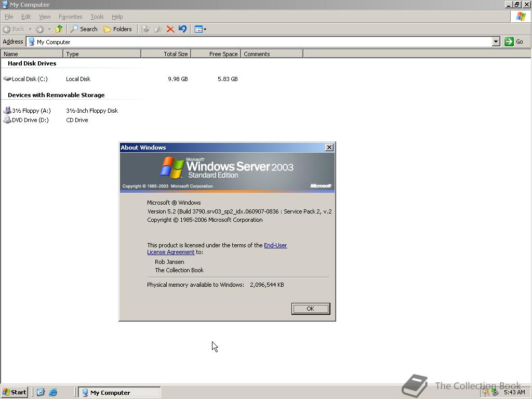Click the blue Undo toolbar icon
Screen dimensions: 532x399
[x=182, y=29]
